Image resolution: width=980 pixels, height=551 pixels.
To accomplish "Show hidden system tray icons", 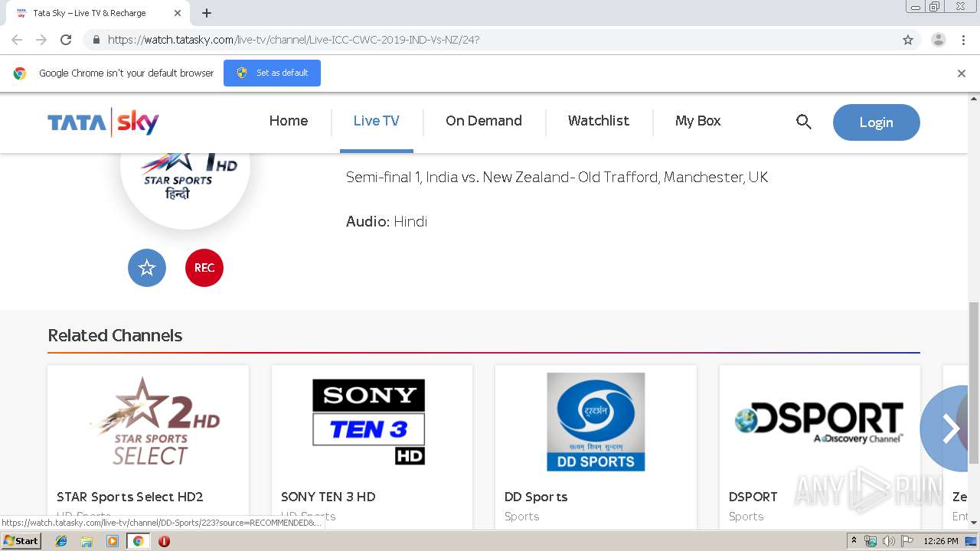I will (x=854, y=541).
